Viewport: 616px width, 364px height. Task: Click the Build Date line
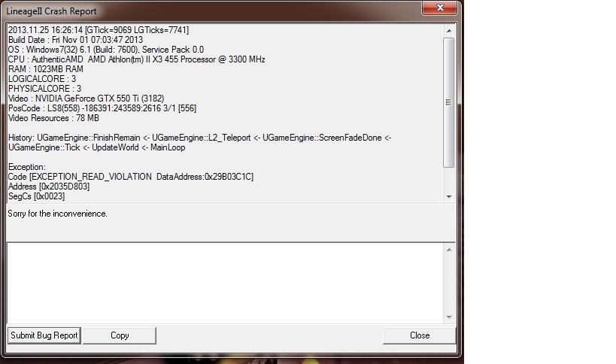[x=75, y=40]
